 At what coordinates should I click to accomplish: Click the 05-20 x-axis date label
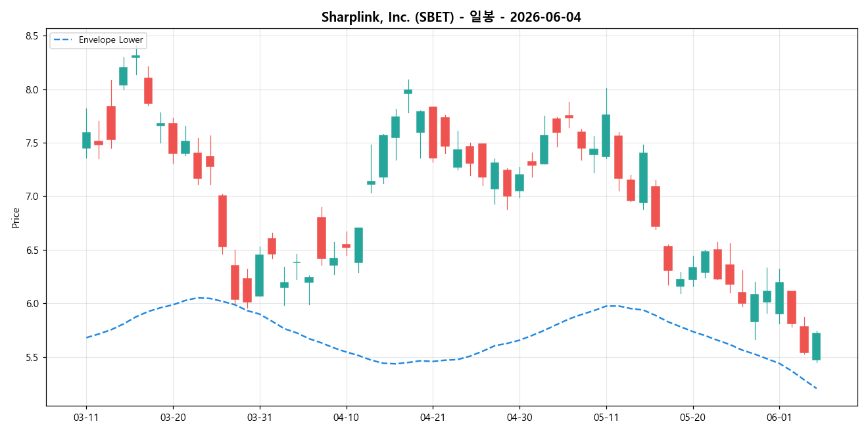692,418
